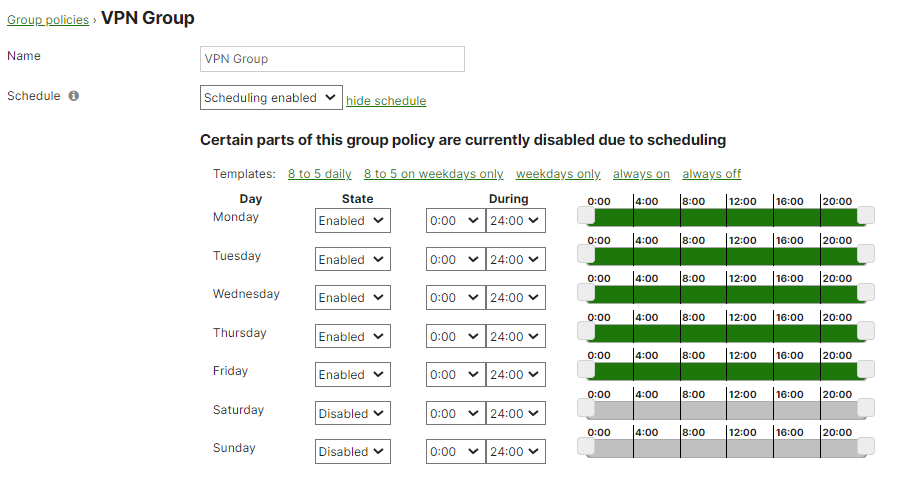This screenshot has width=921, height=483.
Task: Click Saturday grey schedule slider bar
Action: [725, 410]
